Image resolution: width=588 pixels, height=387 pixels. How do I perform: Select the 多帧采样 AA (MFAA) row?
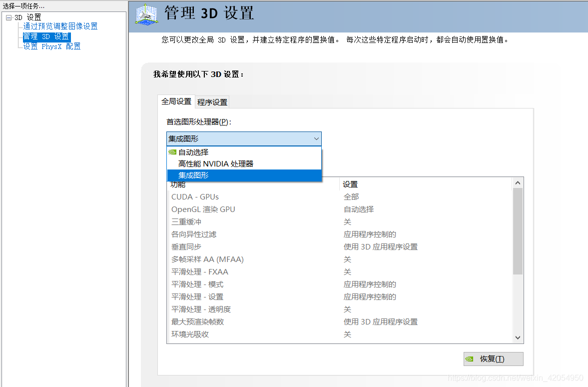point(340,259)
